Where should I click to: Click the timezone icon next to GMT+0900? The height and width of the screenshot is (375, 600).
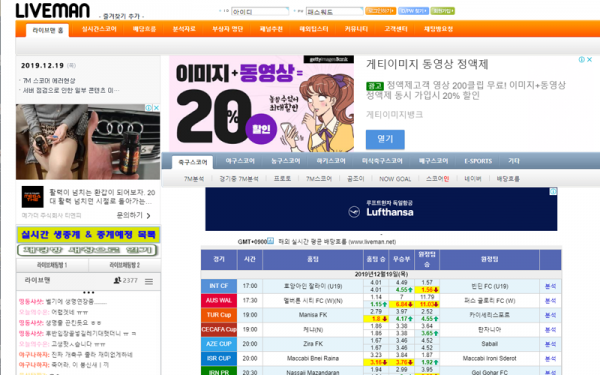coord(271,241)
